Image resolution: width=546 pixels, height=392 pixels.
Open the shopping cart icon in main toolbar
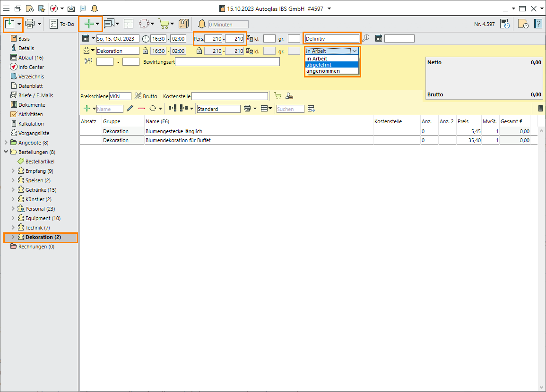click(164, 24)
